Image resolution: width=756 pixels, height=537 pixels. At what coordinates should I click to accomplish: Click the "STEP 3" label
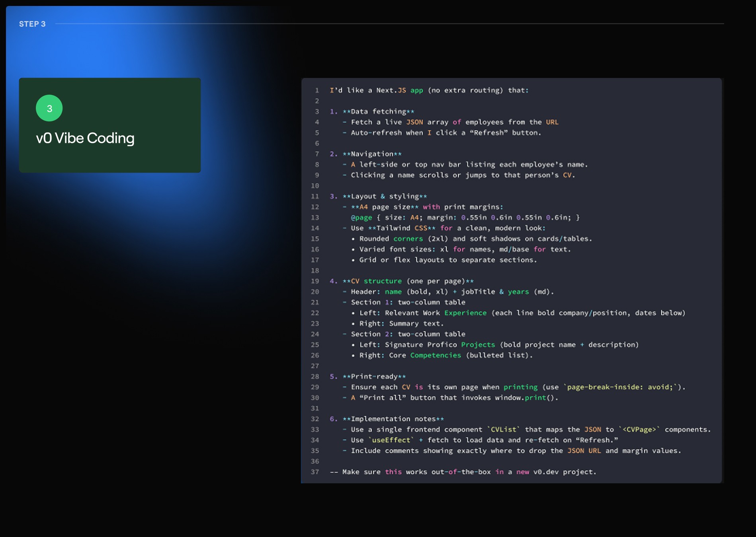31,24
